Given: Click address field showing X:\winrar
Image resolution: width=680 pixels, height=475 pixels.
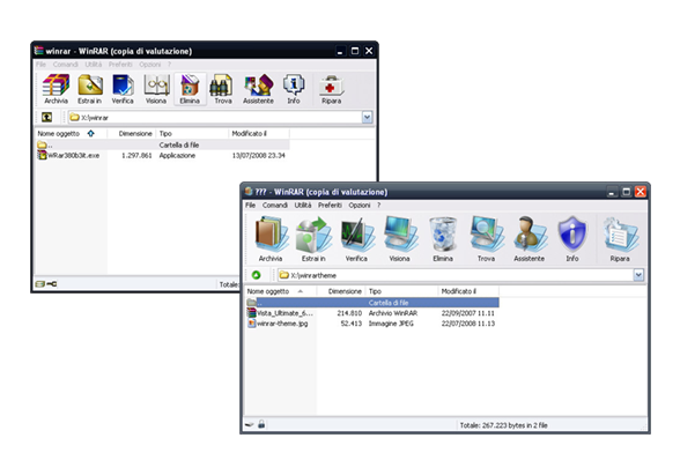Looking at the screenshot, I should pos(215,117).
